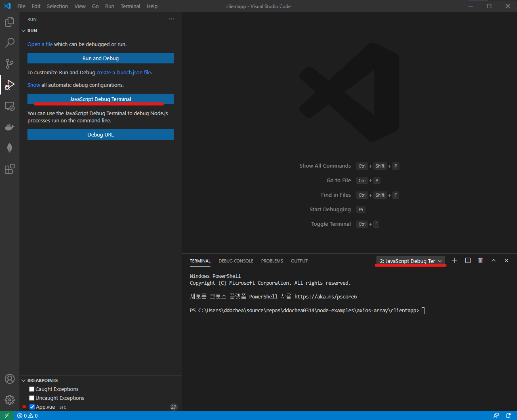Click the Run and Debug button
517x420 pixels.
pos(101,58)
